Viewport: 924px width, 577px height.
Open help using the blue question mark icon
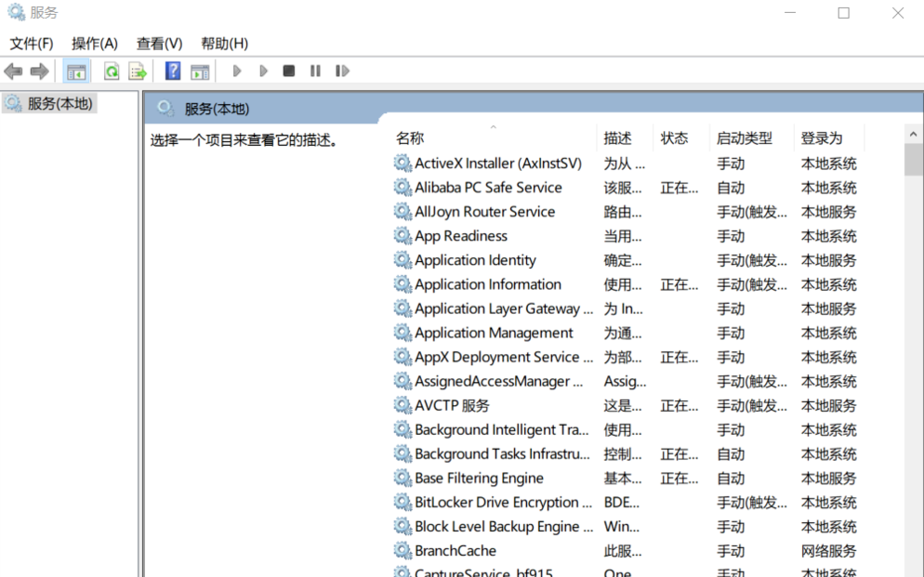tap(173, 71)
